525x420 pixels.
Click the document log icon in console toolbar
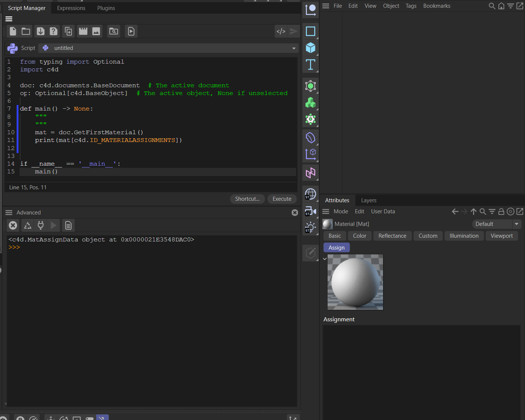click(x=68, y=226)
